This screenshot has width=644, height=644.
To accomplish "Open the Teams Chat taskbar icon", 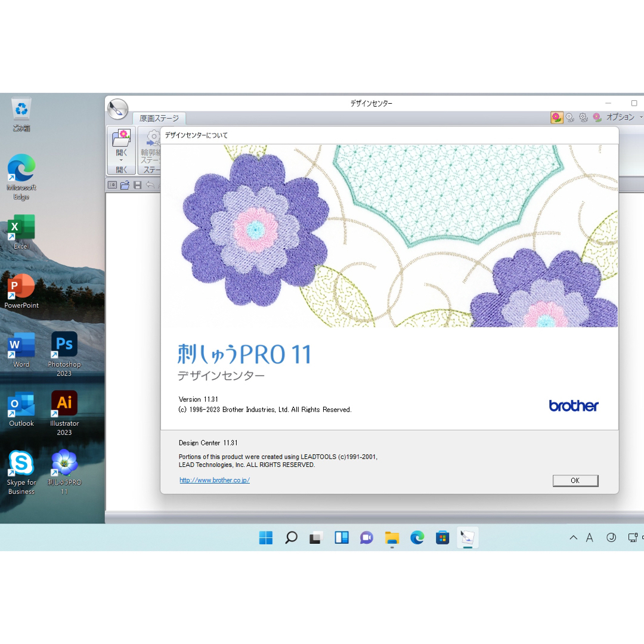I will (x=367, y=537).
